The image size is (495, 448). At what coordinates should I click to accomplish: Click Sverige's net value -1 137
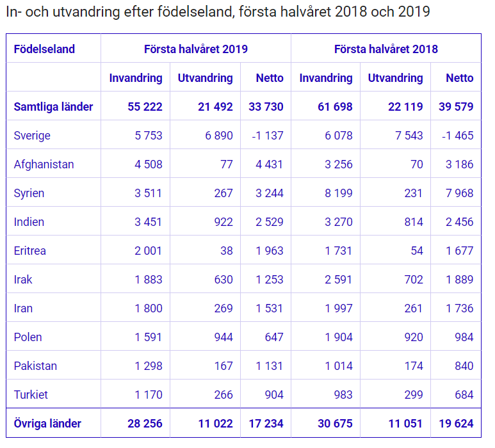[x=268, y=136]
